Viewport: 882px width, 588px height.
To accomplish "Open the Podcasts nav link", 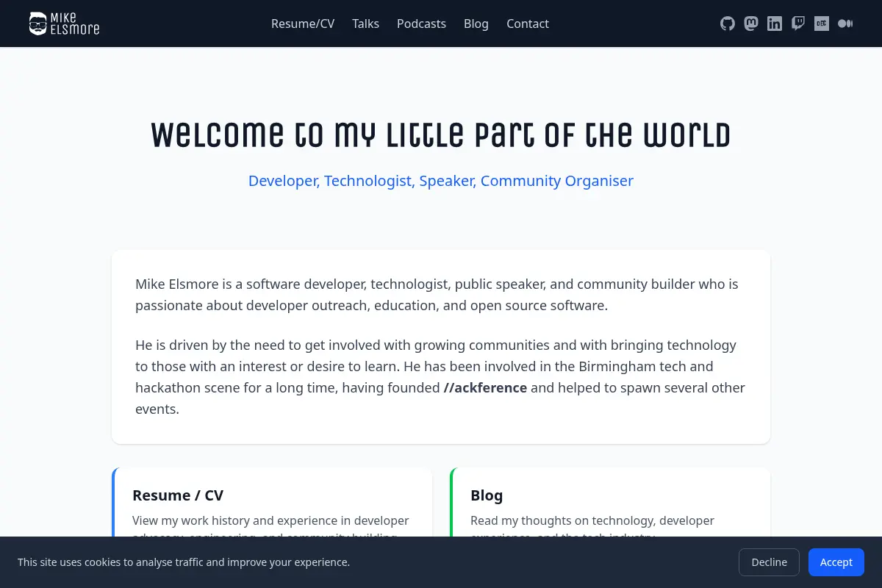I will (x=421, y=24).
